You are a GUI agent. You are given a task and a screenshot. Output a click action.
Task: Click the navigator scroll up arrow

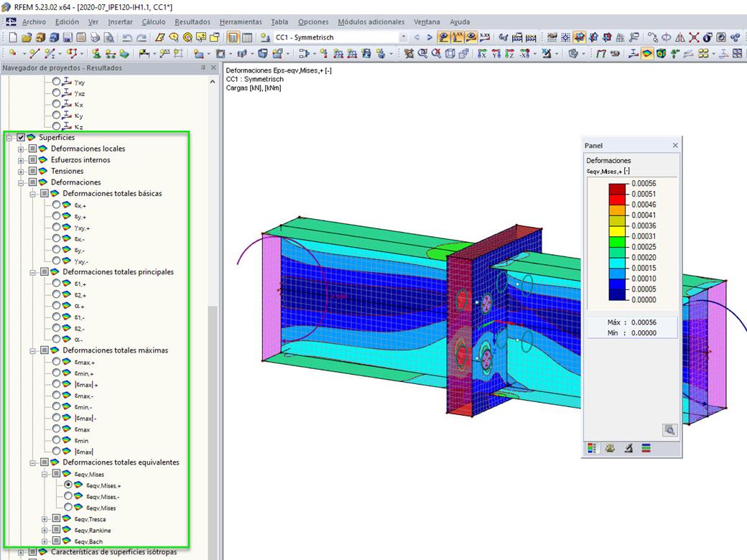pyautogui.click(x=213, y=82)
